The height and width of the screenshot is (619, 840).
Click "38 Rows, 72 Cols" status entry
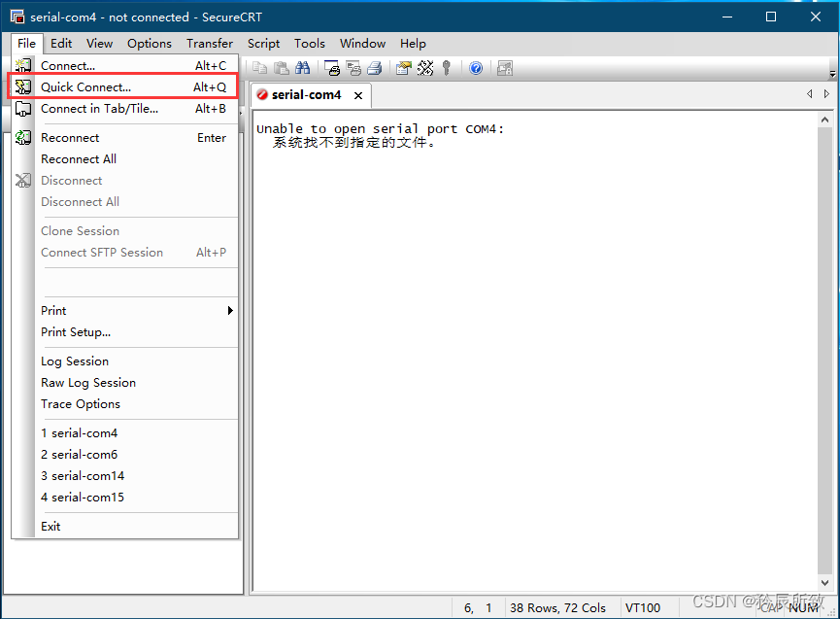pos(557,607)
